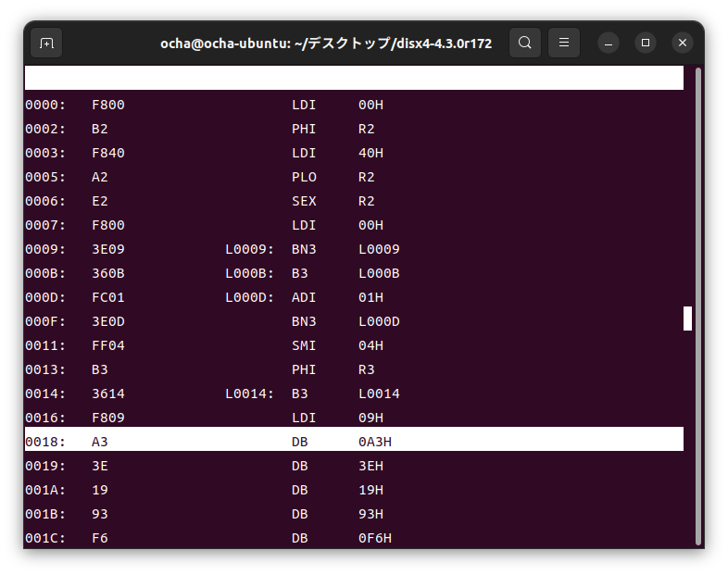Image resolution: width=728 pixels, height=575 pixels.
Task: Select address 0002: text
Action: tap(45, 129)
